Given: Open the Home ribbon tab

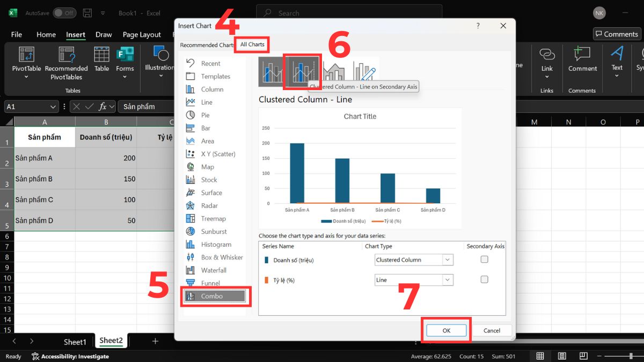Looking at the screenshot, I should [46, 34].
